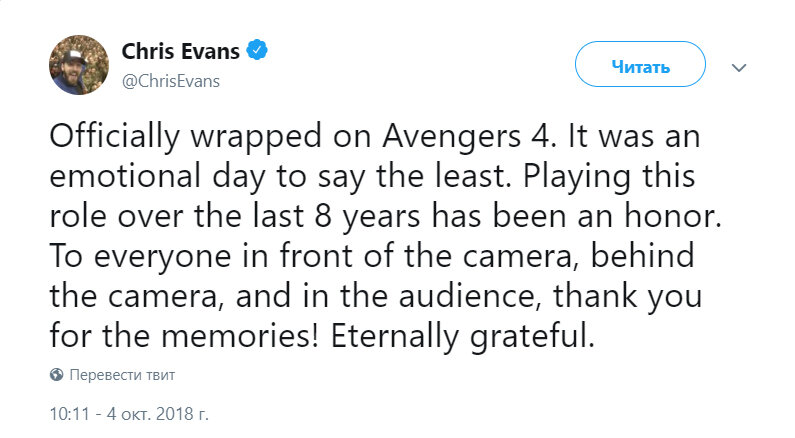
Task: Click the phrase 'Eternally grateful.' in tweet
Action: pyautogui.click(x=462, y=337)
